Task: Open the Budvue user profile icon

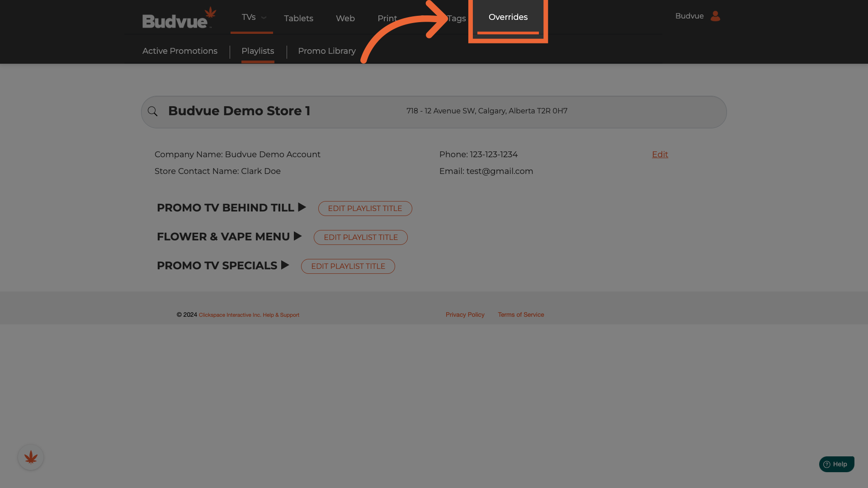Action: (x=715, y=16)
